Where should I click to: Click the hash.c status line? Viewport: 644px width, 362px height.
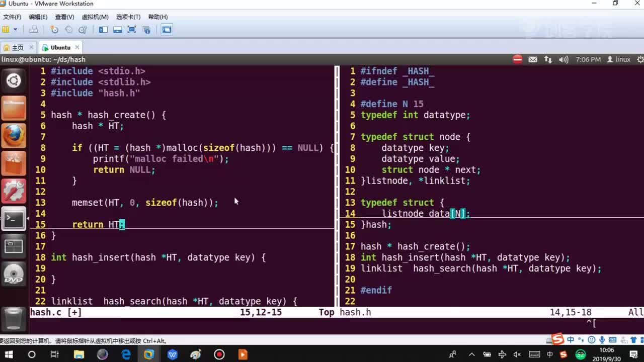click(182, 312)
